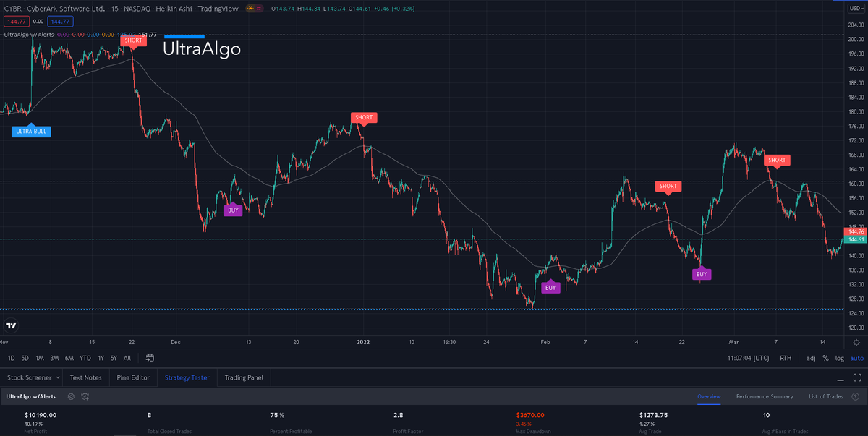Click the $1273.75 Avg Trade value
The width and height of the screenshot is (868, 436).
click(654, 415)
